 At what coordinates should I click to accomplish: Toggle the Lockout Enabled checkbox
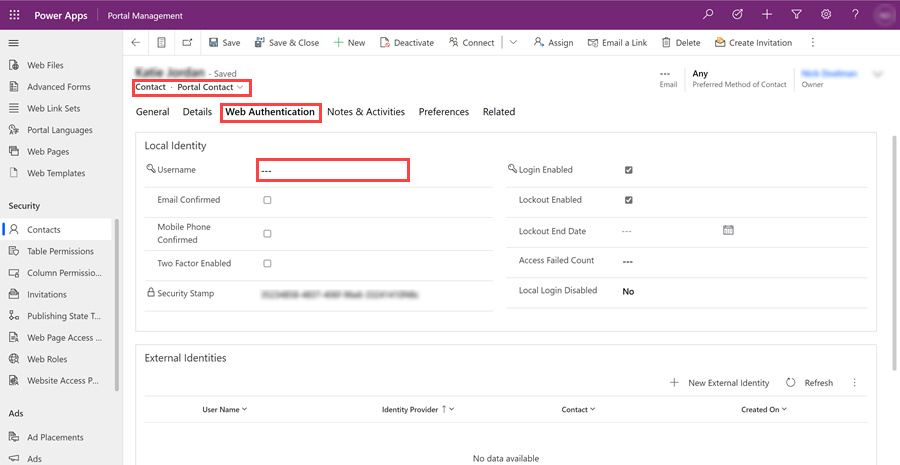point(629,200)
